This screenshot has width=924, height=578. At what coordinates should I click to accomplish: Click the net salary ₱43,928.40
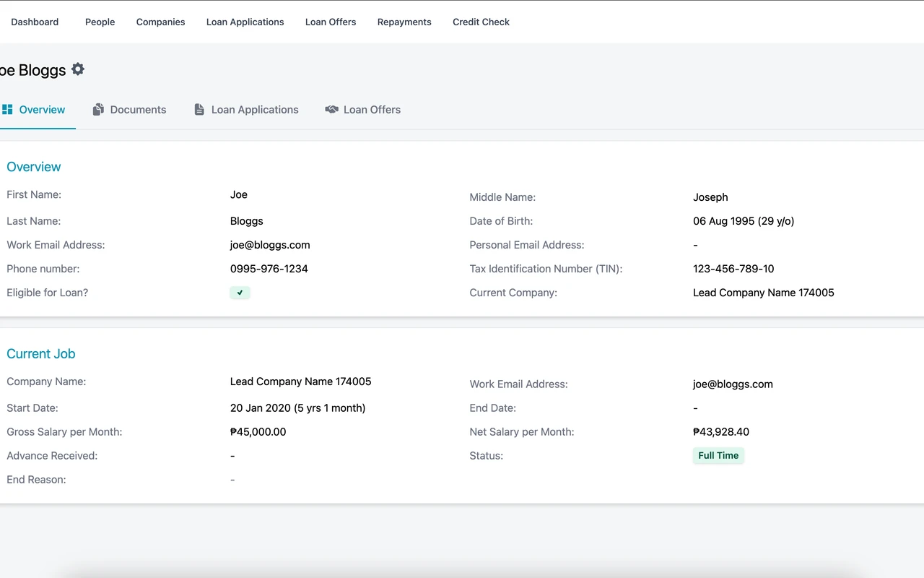pos(721,432)
